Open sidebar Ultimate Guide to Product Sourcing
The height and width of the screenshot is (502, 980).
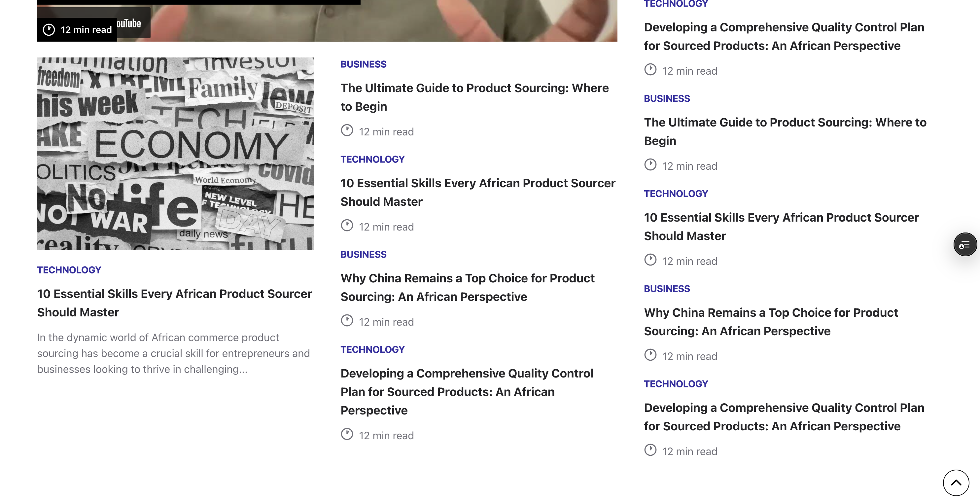coord(785,131)
